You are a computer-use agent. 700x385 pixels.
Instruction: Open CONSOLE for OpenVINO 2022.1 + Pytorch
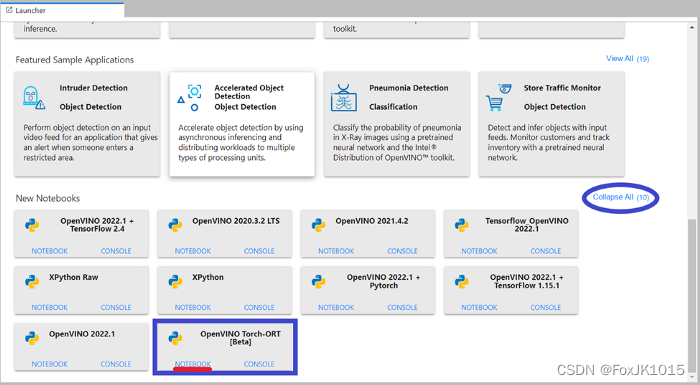pyautogui.click(x=403, y=307)
